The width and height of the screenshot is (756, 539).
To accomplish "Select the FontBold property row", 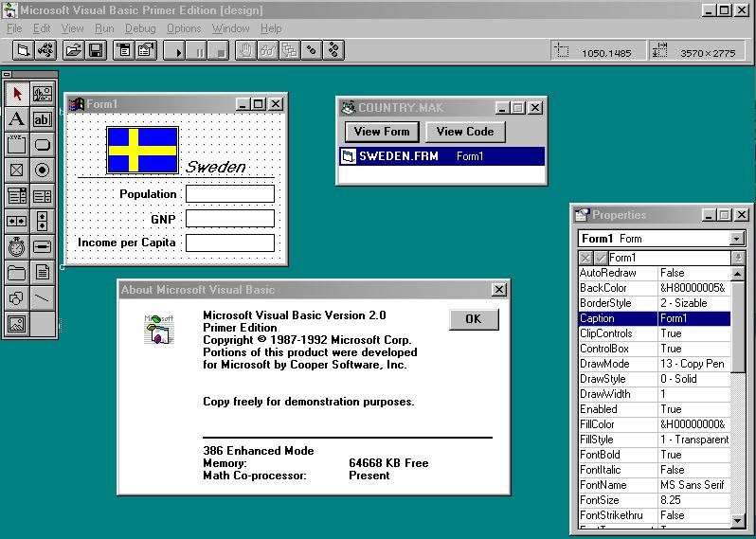I will tap(655, 455).
